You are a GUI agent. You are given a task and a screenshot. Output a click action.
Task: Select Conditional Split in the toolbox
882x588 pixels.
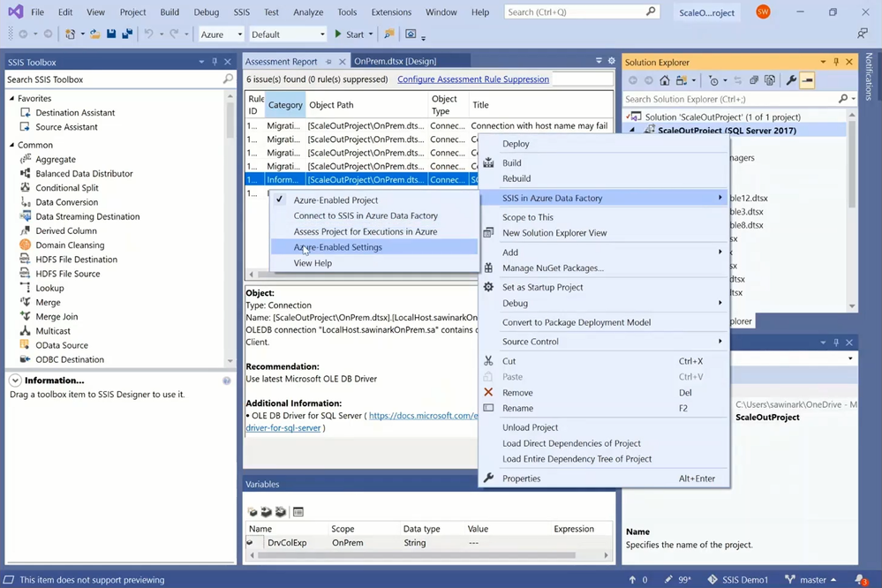[x=67, y=188]
